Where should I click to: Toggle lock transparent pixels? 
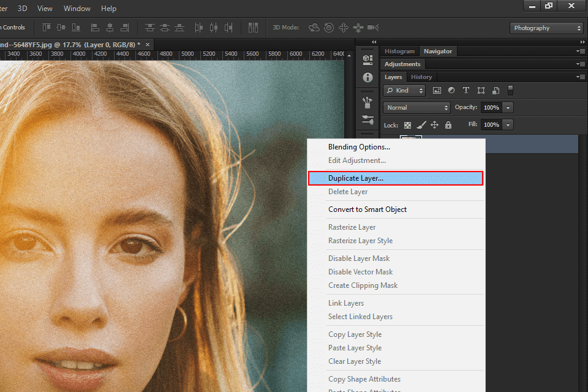point(407,125)
